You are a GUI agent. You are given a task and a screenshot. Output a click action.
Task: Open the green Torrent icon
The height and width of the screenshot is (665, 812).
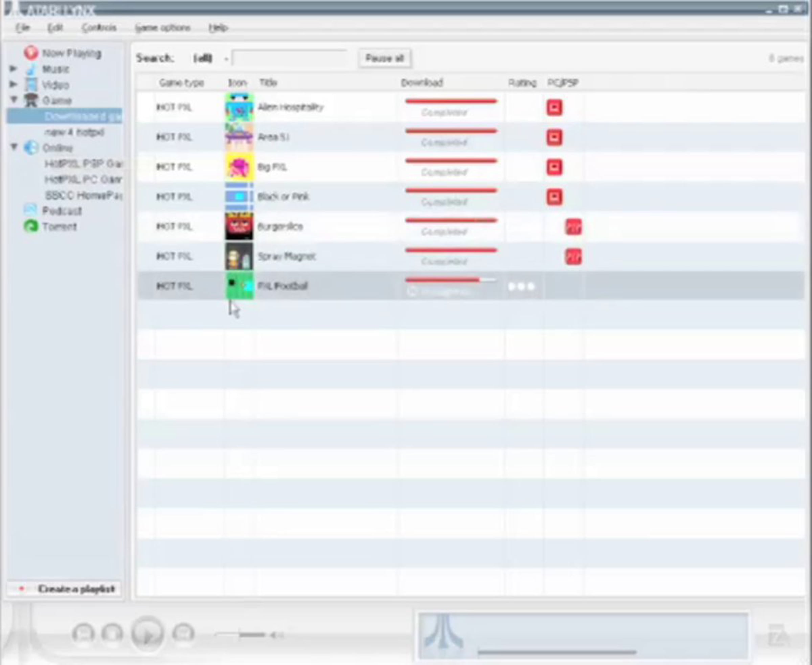point(31,226)
